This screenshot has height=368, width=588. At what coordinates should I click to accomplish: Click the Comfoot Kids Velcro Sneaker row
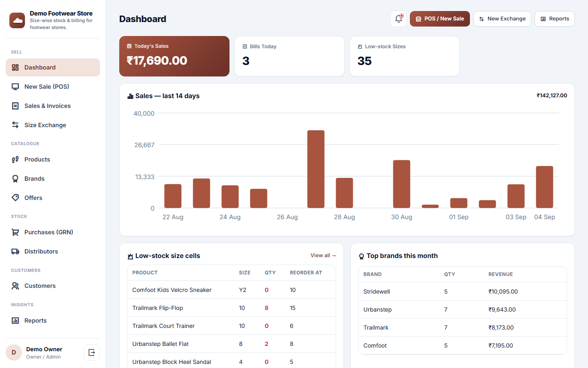point(232,290)
